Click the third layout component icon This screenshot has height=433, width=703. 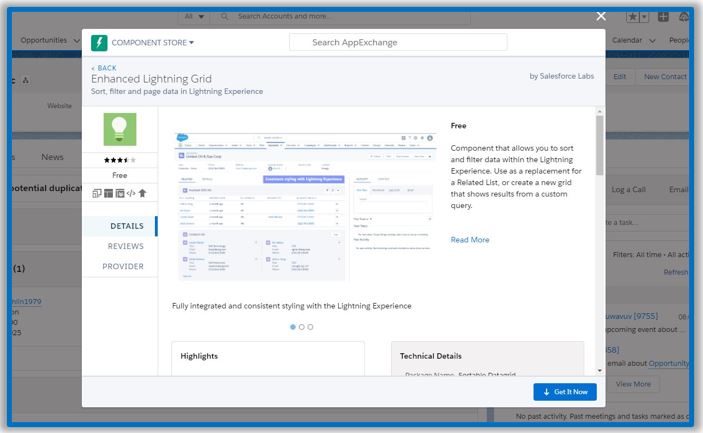[x=120, y=193]
